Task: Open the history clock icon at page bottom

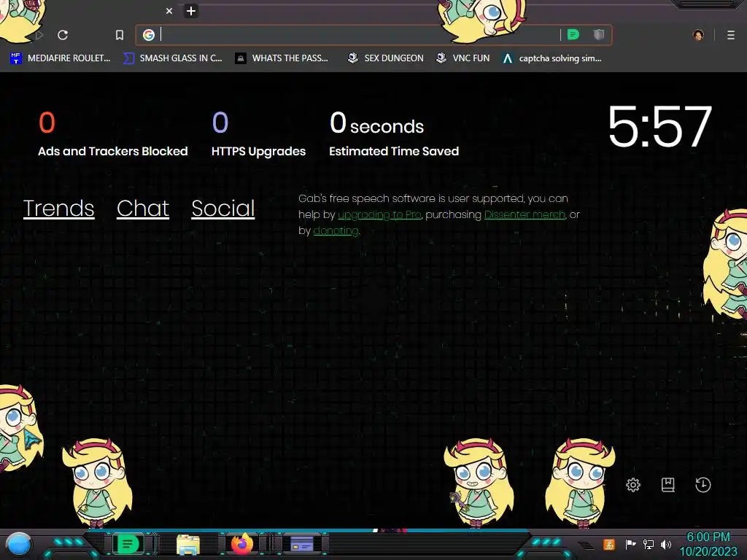Action: tap(703, 485)
